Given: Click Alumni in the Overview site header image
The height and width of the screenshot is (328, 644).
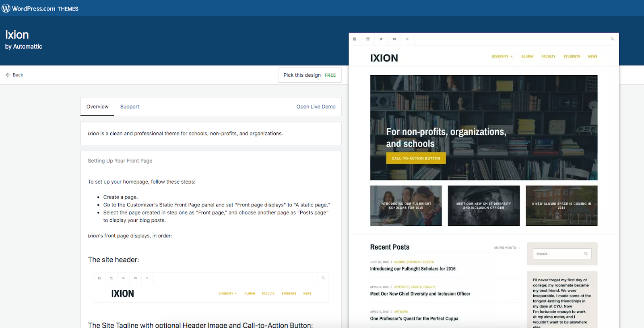Looking at the screenshot, I should (250, 294).
